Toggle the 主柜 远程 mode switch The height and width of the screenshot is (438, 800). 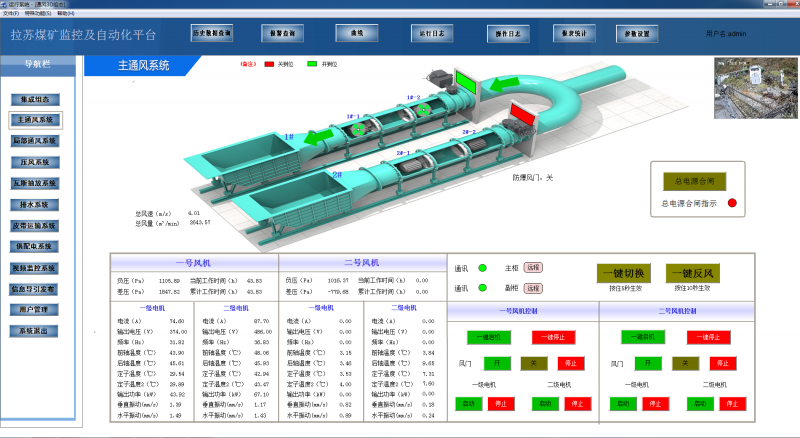click(533, 267)
